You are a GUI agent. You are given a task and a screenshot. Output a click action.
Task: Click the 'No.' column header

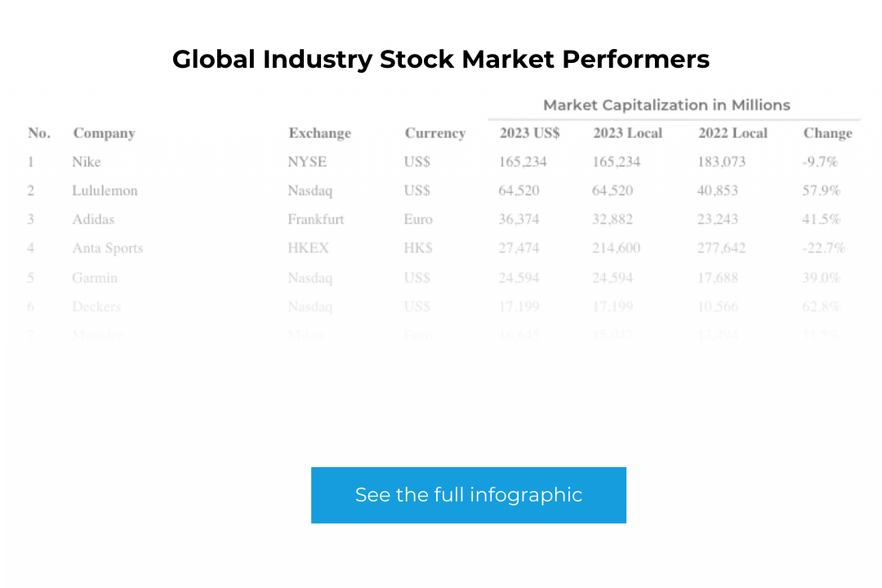[38, 133]
